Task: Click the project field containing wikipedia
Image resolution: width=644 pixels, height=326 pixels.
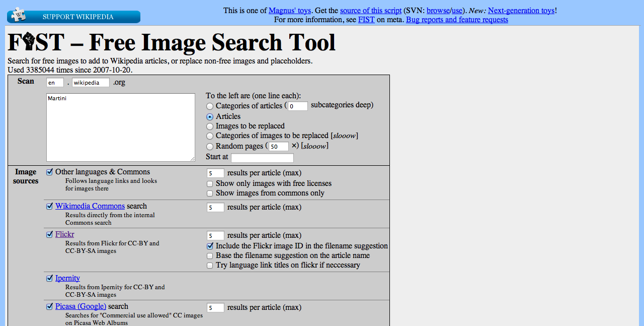Action: pyautogui.click(x=91, y=83)
